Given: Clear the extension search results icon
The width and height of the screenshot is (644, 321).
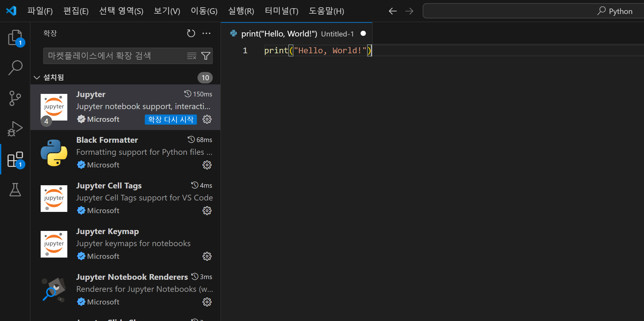Looking at the screenshot, I should pyautogui.click(x=192, y=56).
